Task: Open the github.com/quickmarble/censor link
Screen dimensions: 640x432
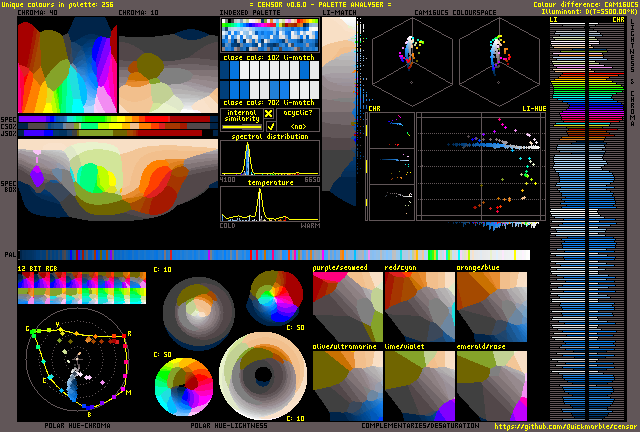Action: click(x=566, y=426)
